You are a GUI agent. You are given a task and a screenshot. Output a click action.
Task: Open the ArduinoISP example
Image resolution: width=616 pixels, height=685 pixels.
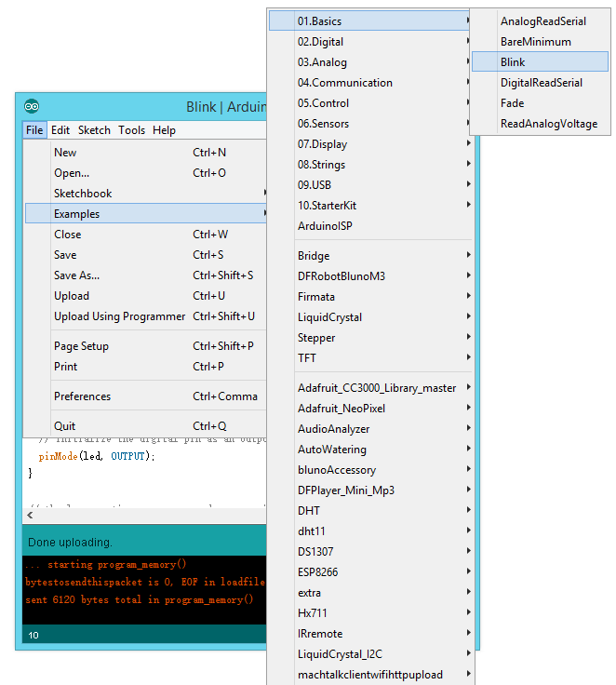pos(370,226)
